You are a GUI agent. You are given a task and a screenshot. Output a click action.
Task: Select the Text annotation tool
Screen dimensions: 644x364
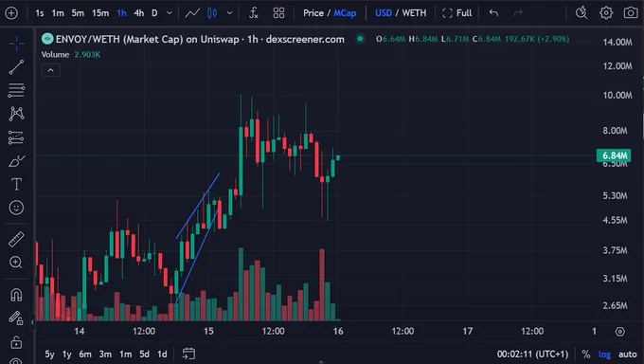point(16,184)
